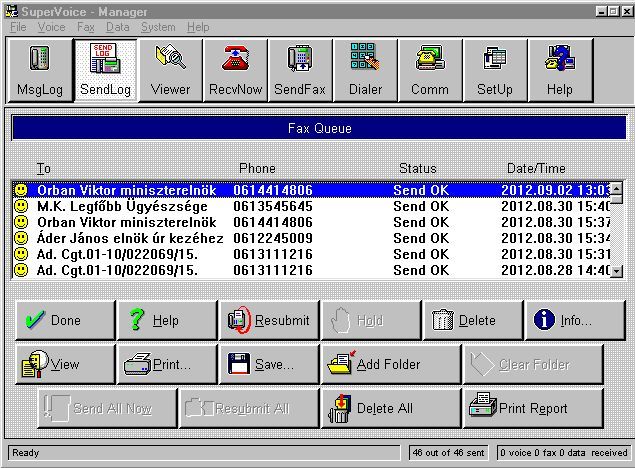Image resolution: width=635 pixels, height=468 pixels.
Task: Click the Help button with green question mark
Action: 167,320
